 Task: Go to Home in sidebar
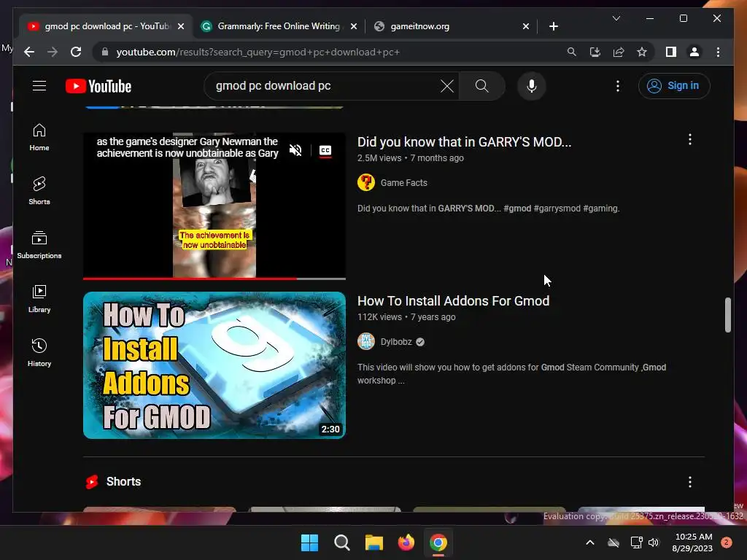(x=39, y=137)
